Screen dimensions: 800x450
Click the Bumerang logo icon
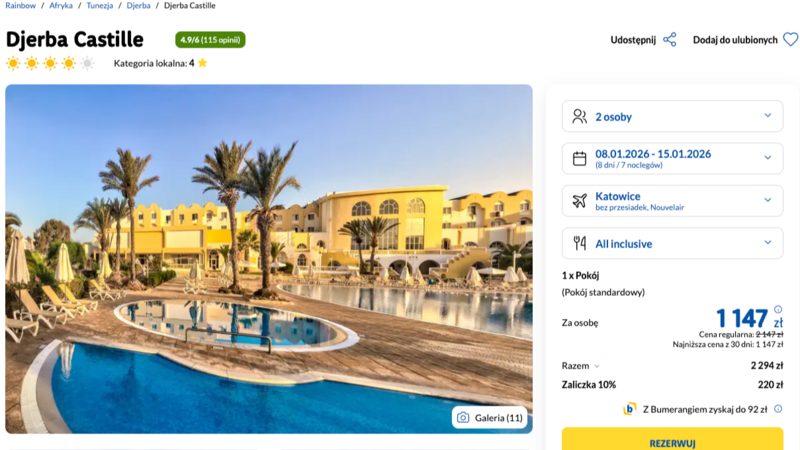[630, 409]
